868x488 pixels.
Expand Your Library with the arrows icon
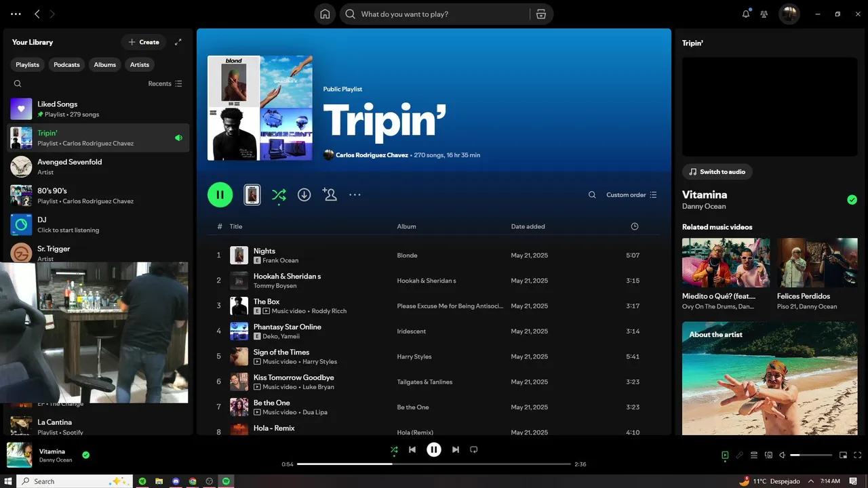(x=178, y=42)
